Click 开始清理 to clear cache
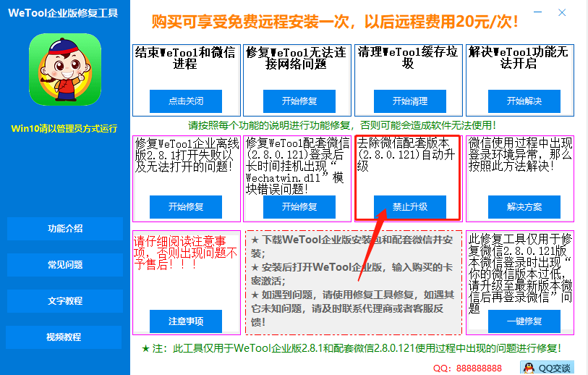The image size is (588, 375). (410, 101)
